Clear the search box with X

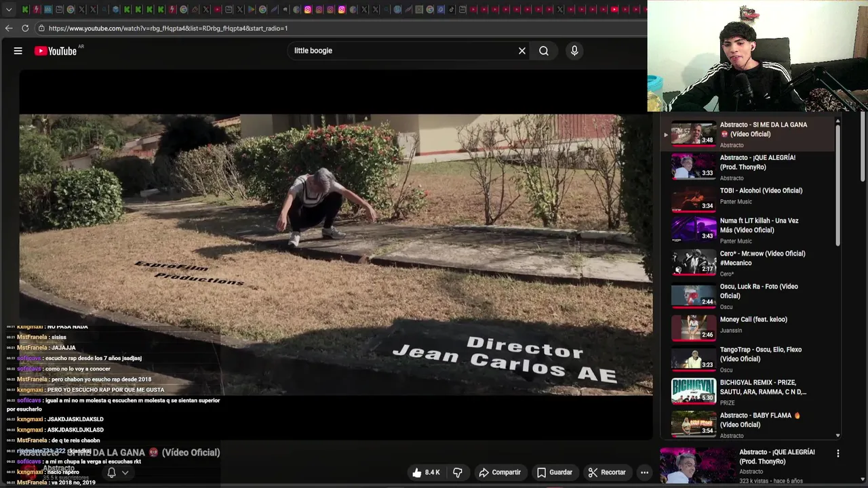pyautogui.click(x=522, y=51)
